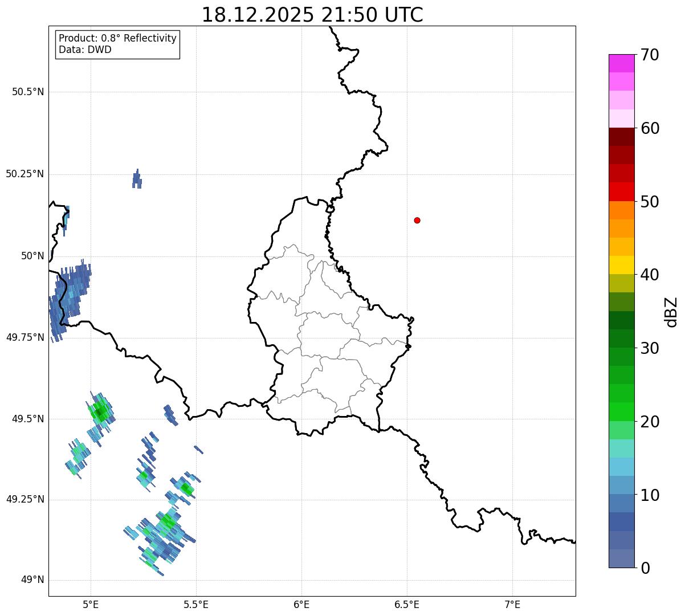
Task: Click the yellow colorbar segment at 40
Action: tap(621, 265)
